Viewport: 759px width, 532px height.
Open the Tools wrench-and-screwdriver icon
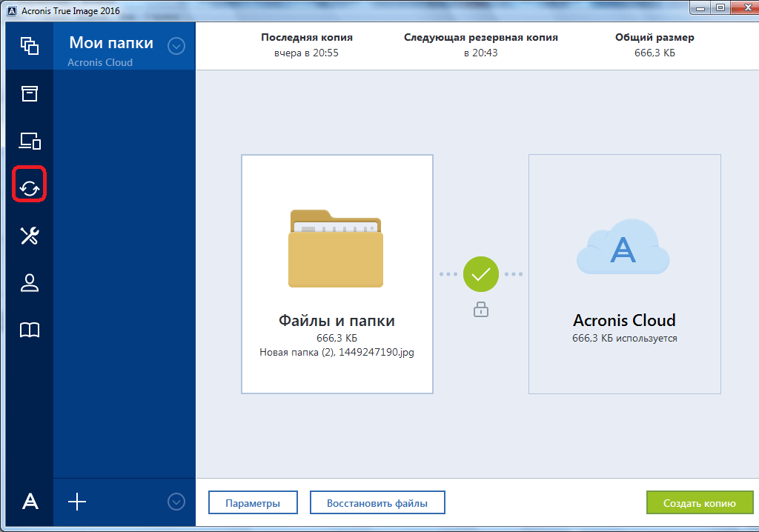click(30, 236)
